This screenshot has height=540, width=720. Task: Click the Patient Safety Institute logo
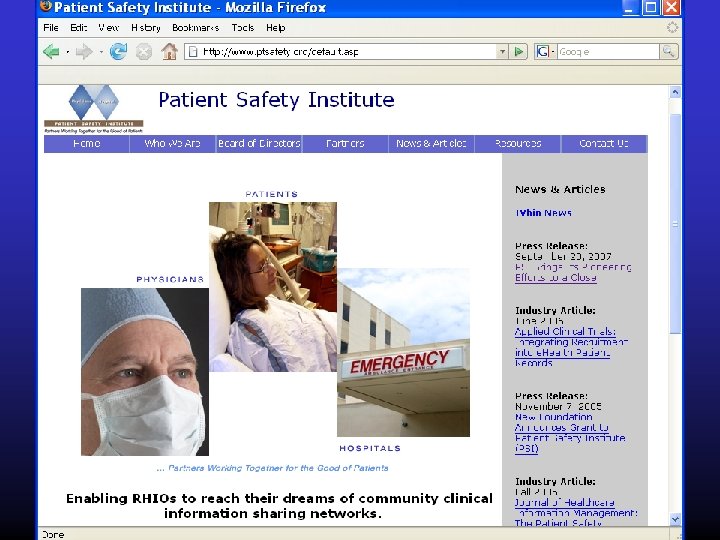[94, 109]
